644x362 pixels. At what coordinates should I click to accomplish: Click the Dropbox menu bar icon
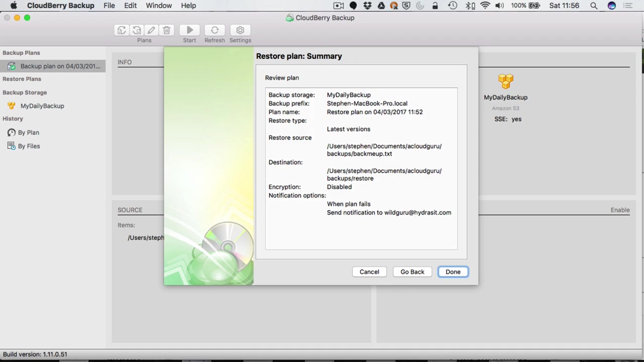(x=367, y=6)
